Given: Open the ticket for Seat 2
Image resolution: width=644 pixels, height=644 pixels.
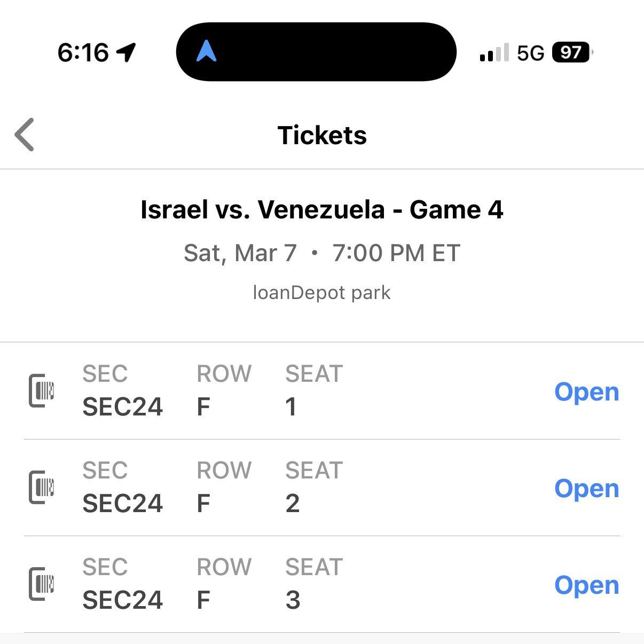Looking at the screenshot, I should (586, 489).
